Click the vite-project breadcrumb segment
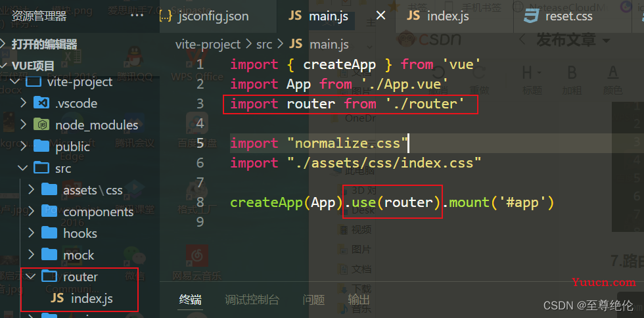644x318 pixels. tap(208, 44)
